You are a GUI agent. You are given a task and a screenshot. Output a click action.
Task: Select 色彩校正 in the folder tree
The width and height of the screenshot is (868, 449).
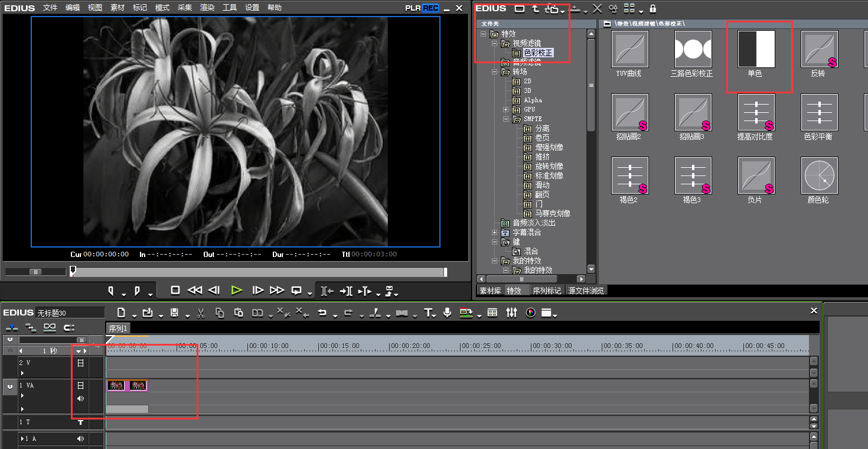[538, 53]
